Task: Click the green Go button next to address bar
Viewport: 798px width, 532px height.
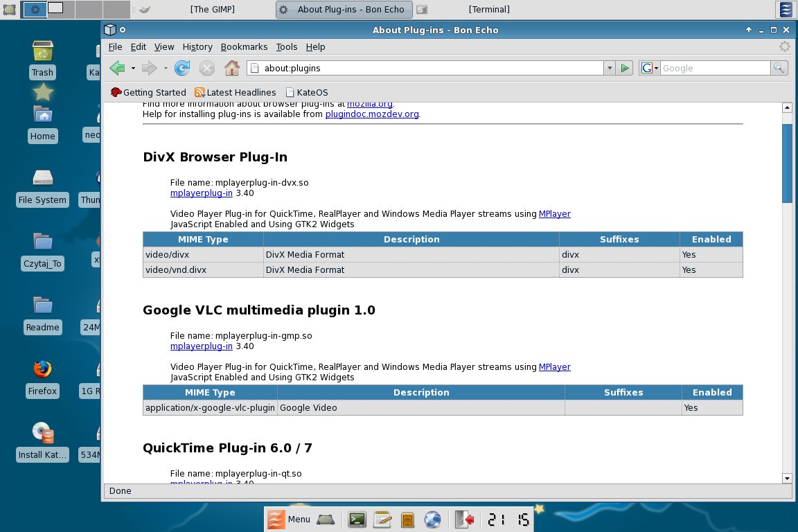Action: (624, 68)
